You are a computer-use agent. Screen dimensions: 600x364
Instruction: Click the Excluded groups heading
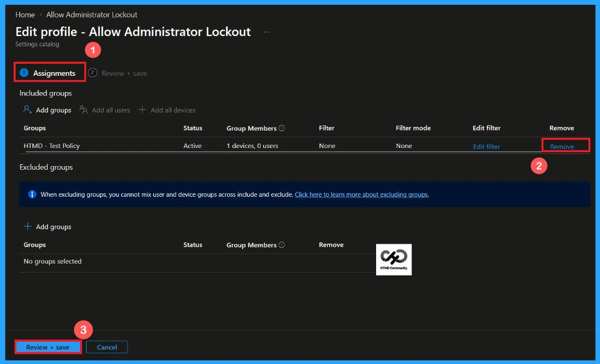[46, 167]
